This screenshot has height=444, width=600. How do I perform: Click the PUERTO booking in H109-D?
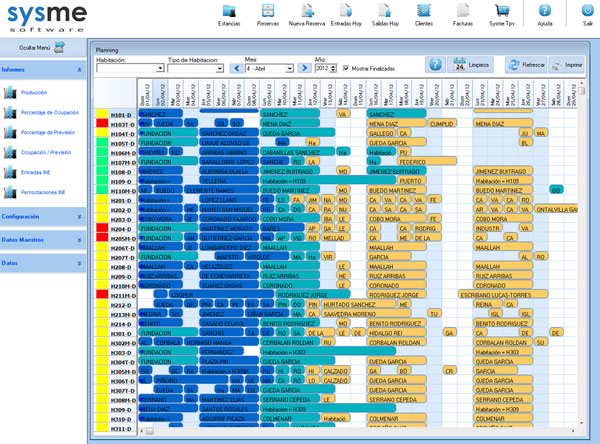coord(411,181)
